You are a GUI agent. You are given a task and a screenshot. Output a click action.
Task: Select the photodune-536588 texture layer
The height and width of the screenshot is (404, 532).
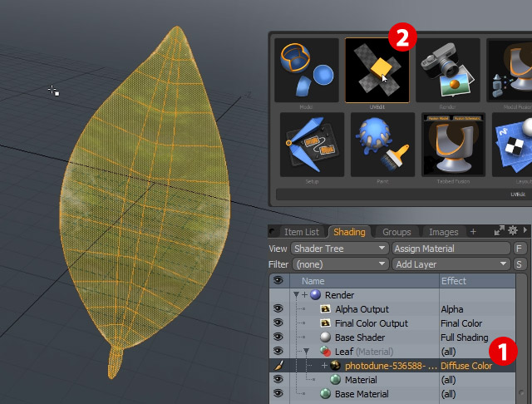392,366
